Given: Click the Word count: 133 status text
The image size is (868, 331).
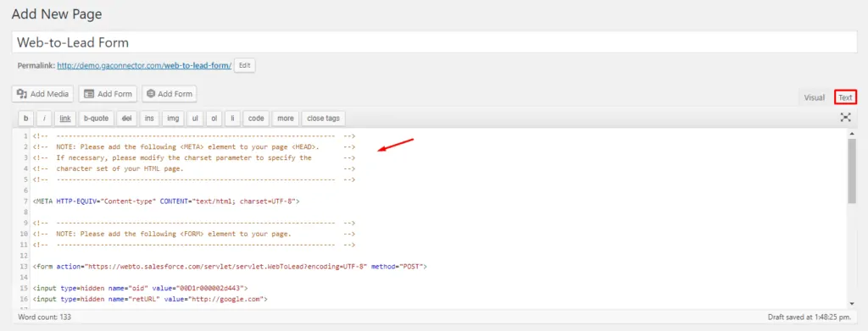Looking at the screenshot, I should (44, 317).
